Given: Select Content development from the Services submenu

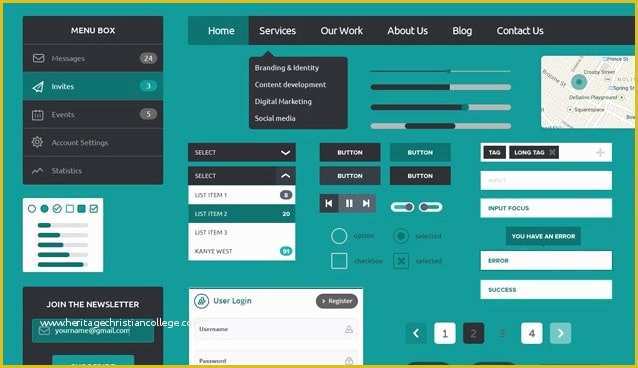Looking at the screenshot, I should [x=290, y=85].
